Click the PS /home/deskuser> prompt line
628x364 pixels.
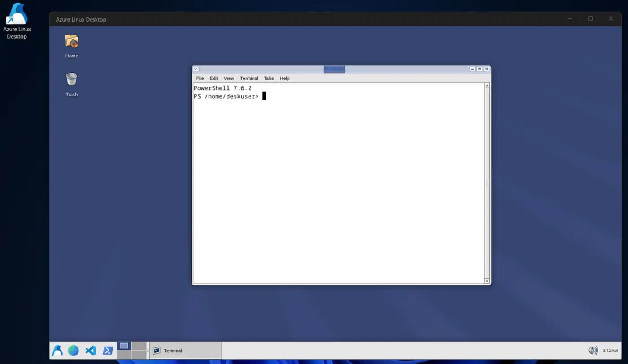coord(226,96)
